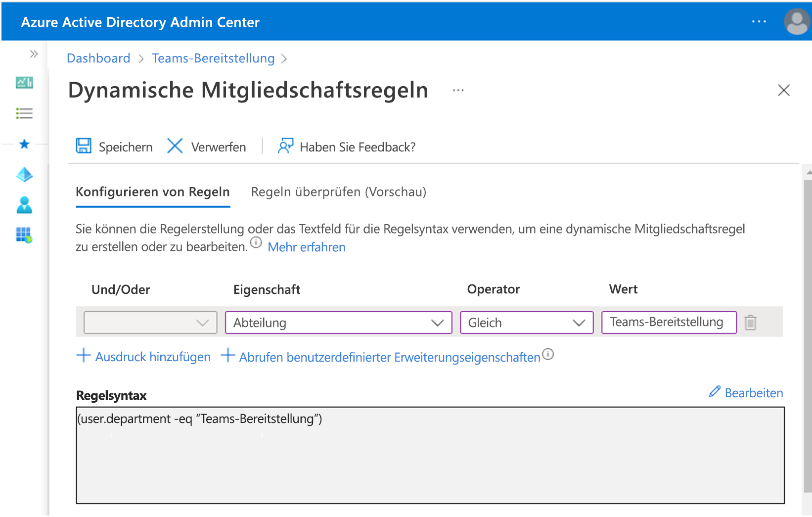Click Bearbeiten to edit rule syntax
The height and width of the screenshot is (517, 812).
[746, 393]
